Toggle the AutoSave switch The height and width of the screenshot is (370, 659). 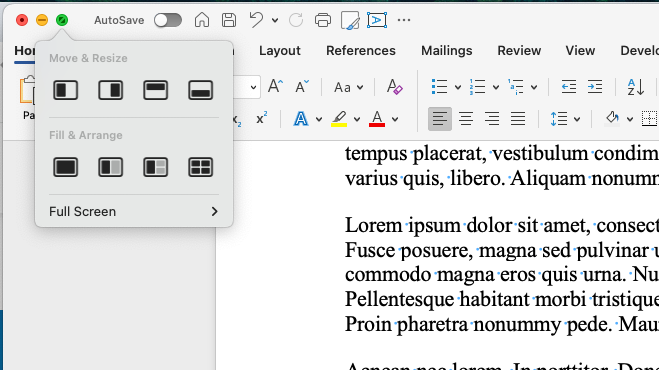tap(168, 20)
